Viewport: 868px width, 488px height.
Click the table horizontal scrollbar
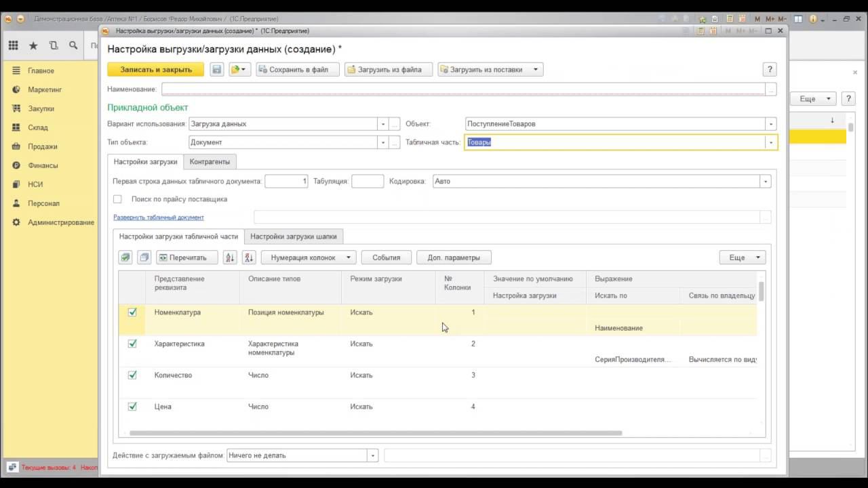tap(376, 433)
